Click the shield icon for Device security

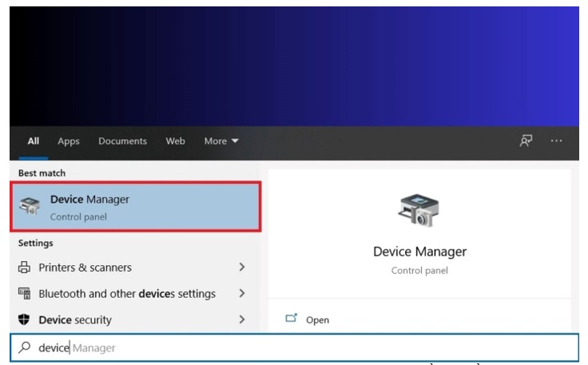pyautogui.click(x=24, y=320)
